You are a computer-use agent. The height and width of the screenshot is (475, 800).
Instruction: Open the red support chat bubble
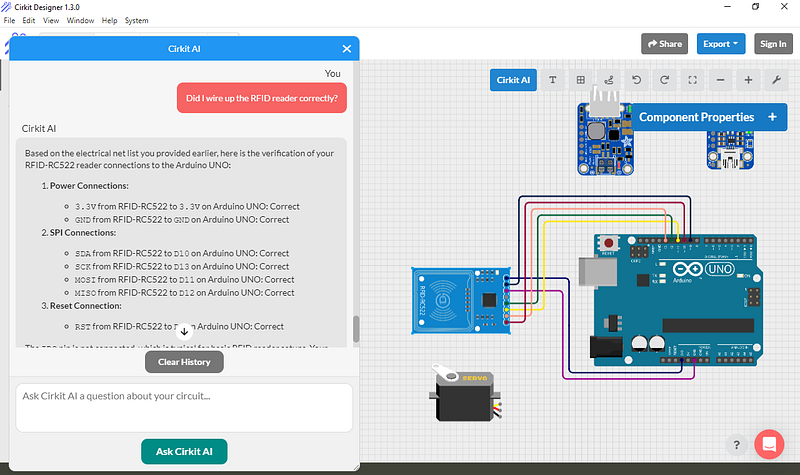[769, 444]
